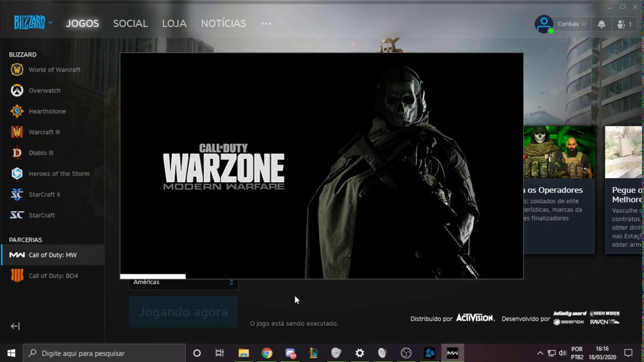This screenshot has width=644, height=362.
Task: Open the volume control in tray
Action: (562, 353)
